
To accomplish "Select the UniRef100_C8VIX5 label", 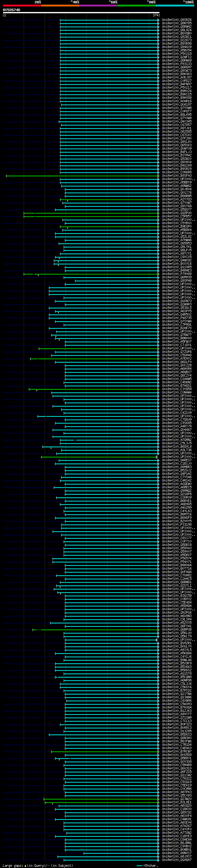I will point(177,257).
